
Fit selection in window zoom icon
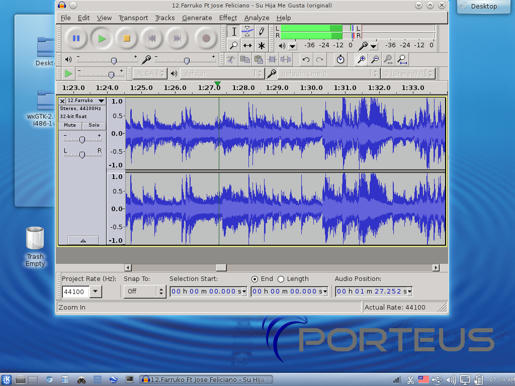388,60
